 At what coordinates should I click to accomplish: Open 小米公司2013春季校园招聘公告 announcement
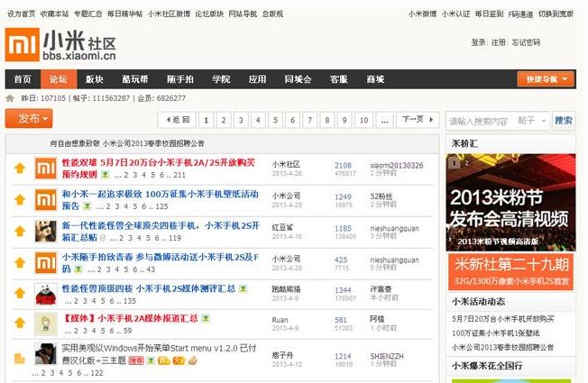[x=153, y=143]
